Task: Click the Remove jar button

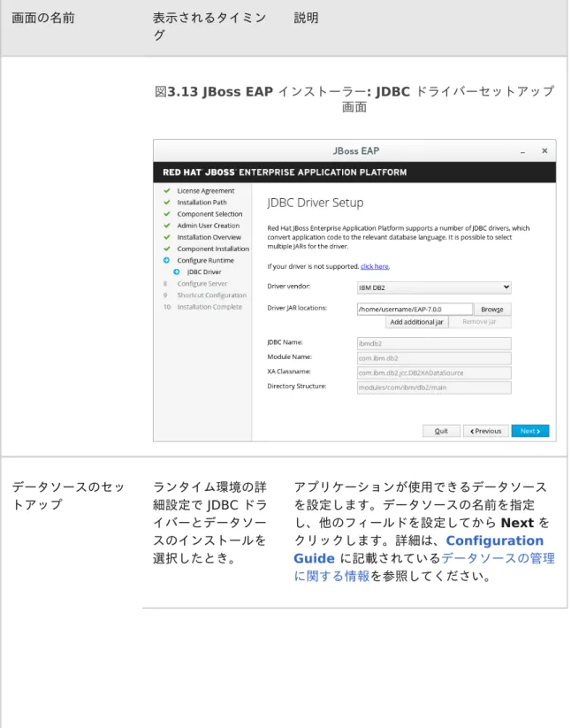Action: (x=480, y=322)
